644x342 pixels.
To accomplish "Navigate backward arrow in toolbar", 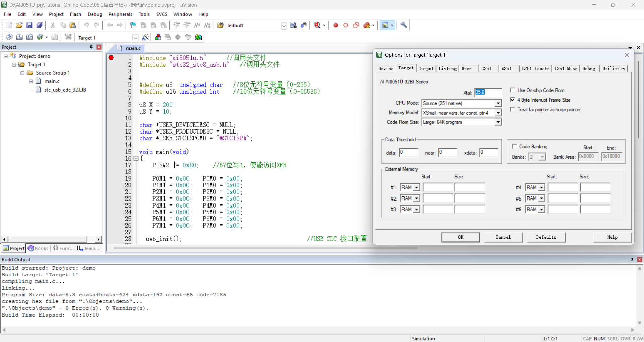I will [x=110, y=25].
